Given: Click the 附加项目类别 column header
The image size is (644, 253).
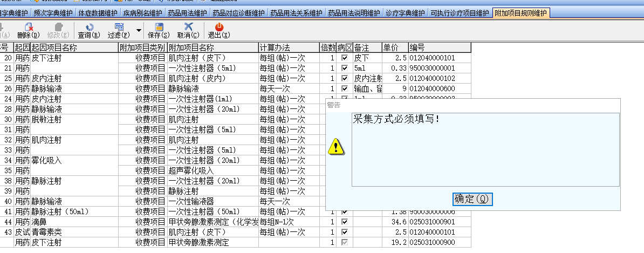Looking at the screenshot, I should tap(143, 47).
